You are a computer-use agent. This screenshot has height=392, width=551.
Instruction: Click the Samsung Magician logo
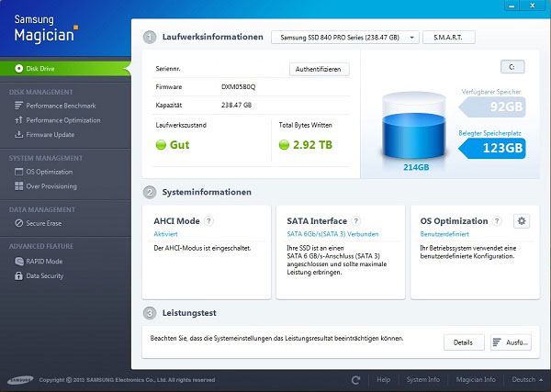[x=46, y=28]
